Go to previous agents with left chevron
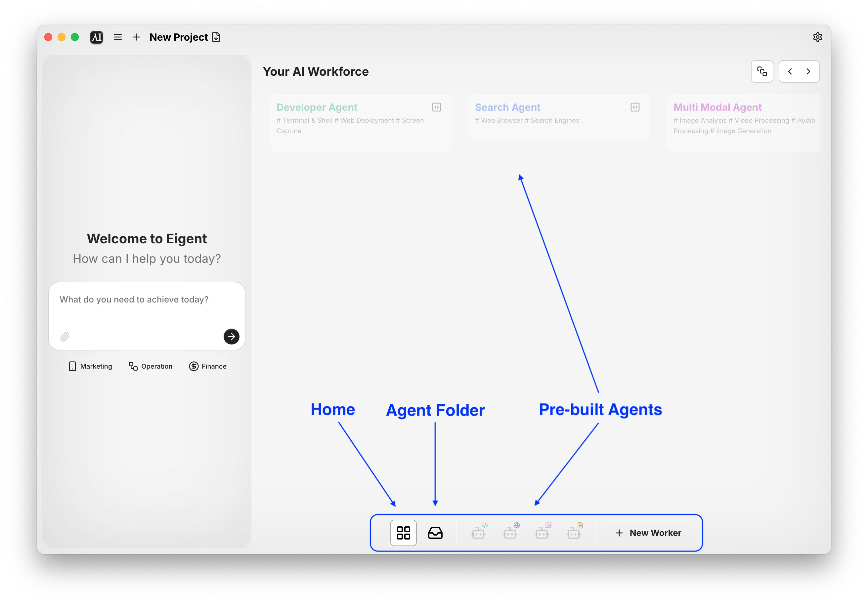Screen dimensions: 868x603 click(790, 71)
